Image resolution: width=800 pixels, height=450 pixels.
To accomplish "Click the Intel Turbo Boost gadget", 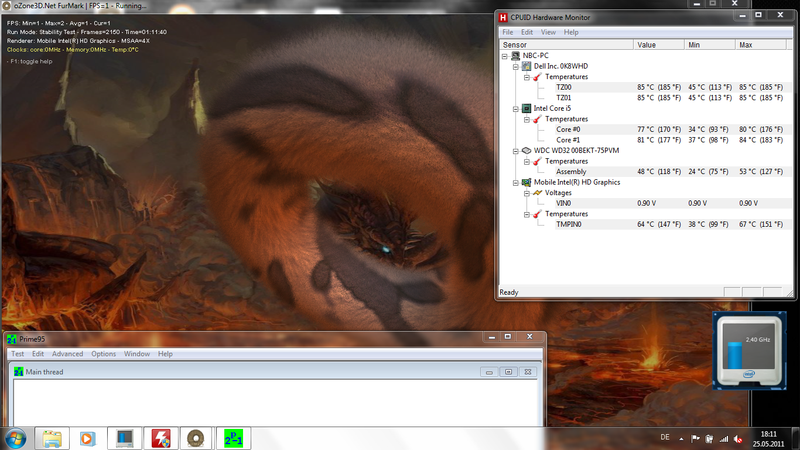I will coord(749,351).
